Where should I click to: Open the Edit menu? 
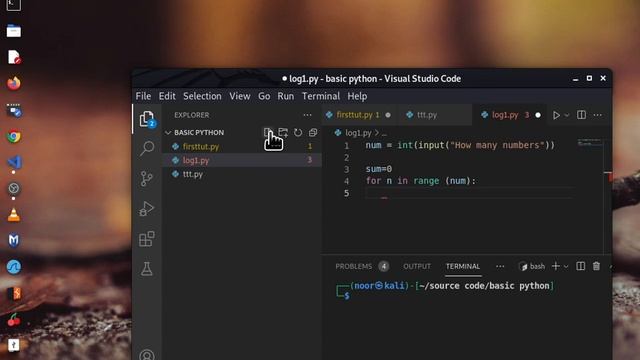click(x=167, y=96)
